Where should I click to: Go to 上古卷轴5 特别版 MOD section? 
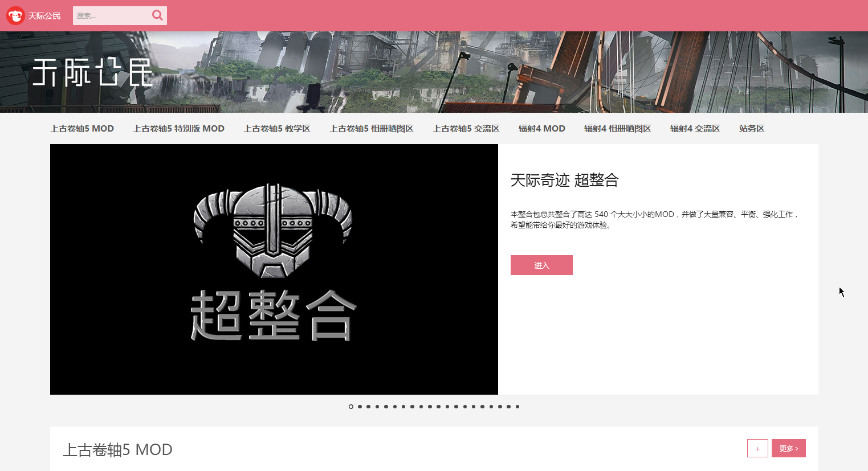[178, 129]
